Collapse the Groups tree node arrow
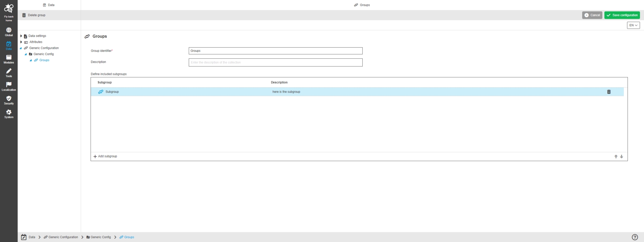The image size is (644, 242). click(31, 60)
